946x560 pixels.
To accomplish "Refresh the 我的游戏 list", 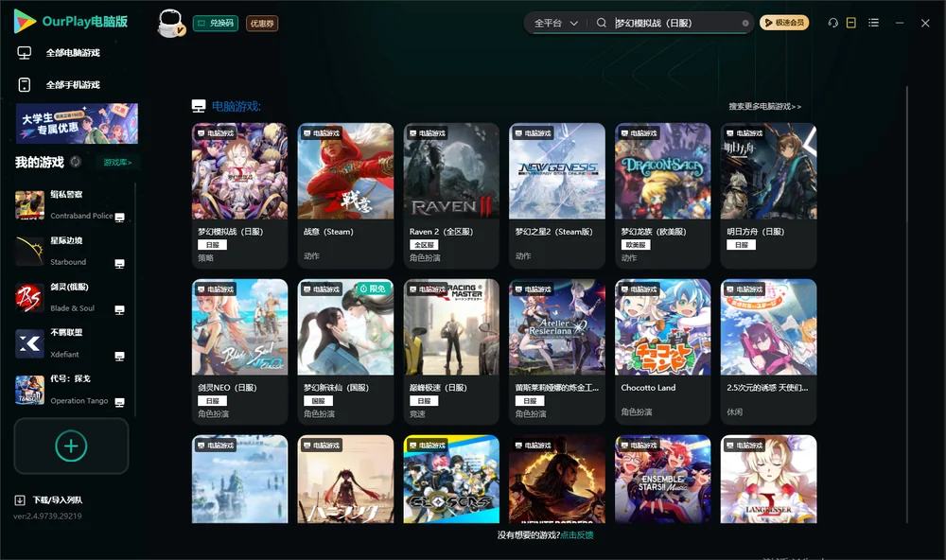I will point(76,162).
